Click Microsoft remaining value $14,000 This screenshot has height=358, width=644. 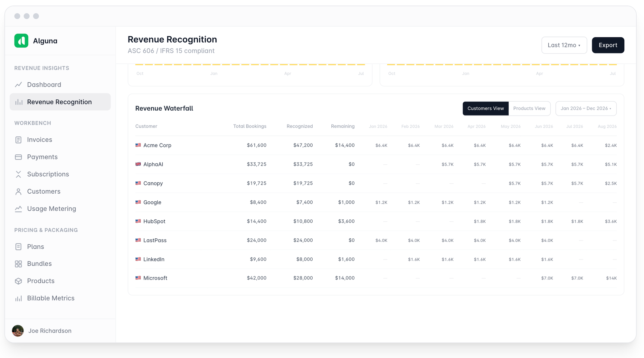(x=345, y=278)
